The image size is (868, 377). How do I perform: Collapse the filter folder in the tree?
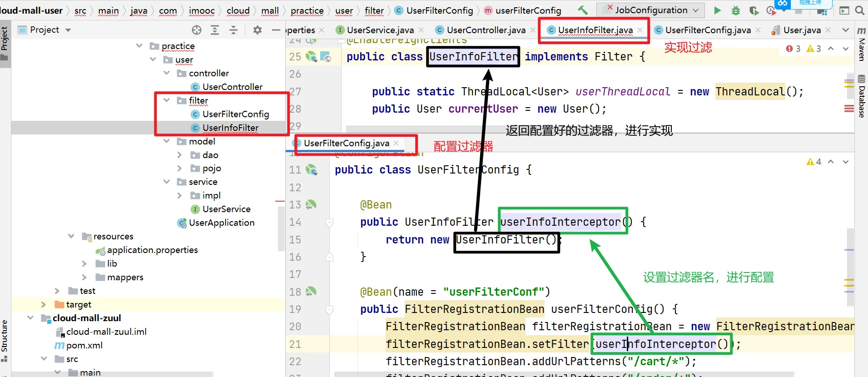[167, 100]
